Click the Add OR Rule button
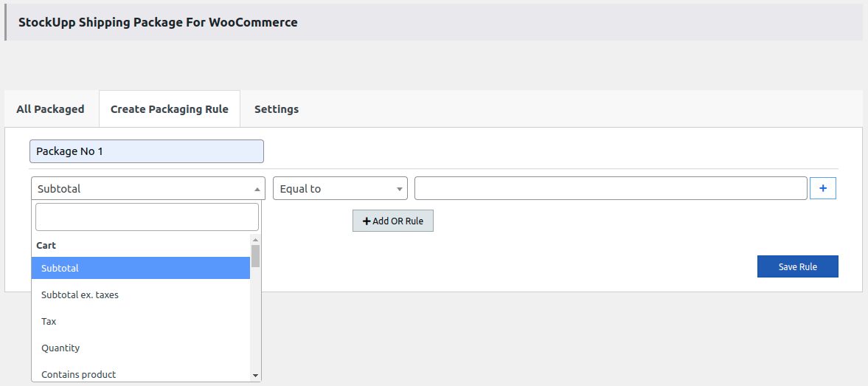Image resolution: width=868 pixels, height=386 pixels. (393, 221)
